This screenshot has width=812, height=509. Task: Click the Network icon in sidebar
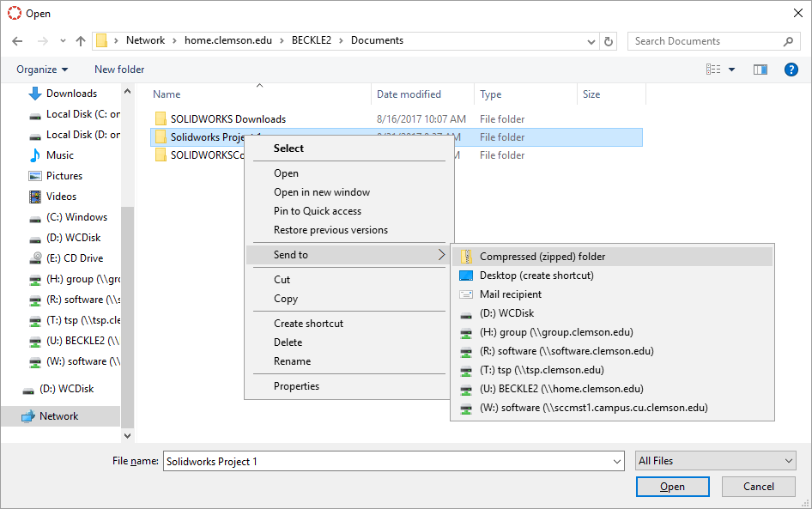tap(28, 416)
